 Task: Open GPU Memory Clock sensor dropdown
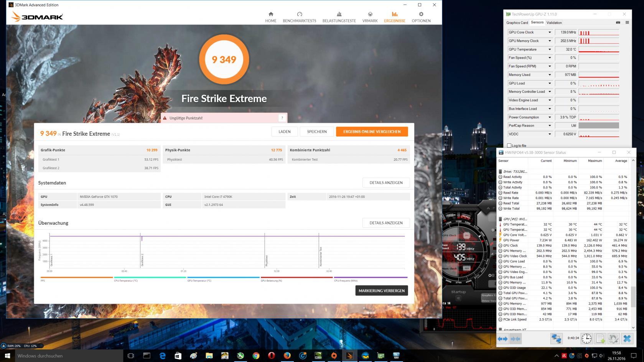pyautogui.click(x=549, y=41)
